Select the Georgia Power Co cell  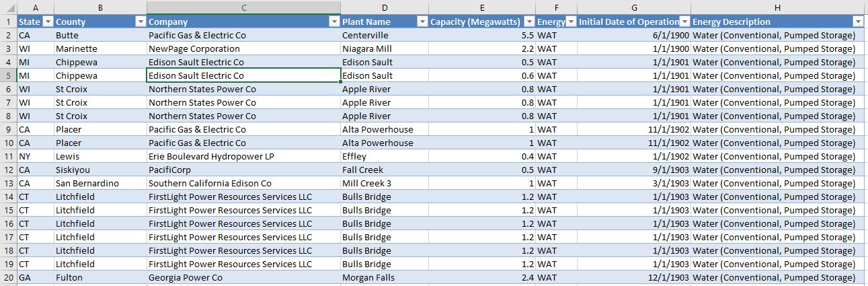244,277
